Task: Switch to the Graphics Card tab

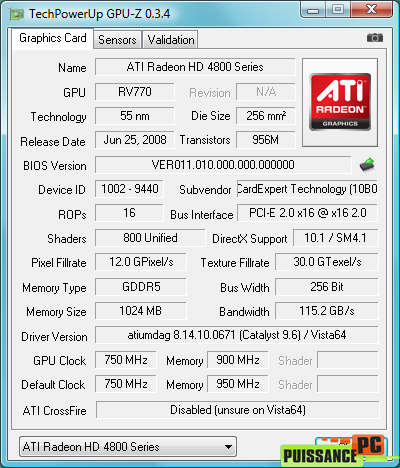Action: [x=53, y=38]
